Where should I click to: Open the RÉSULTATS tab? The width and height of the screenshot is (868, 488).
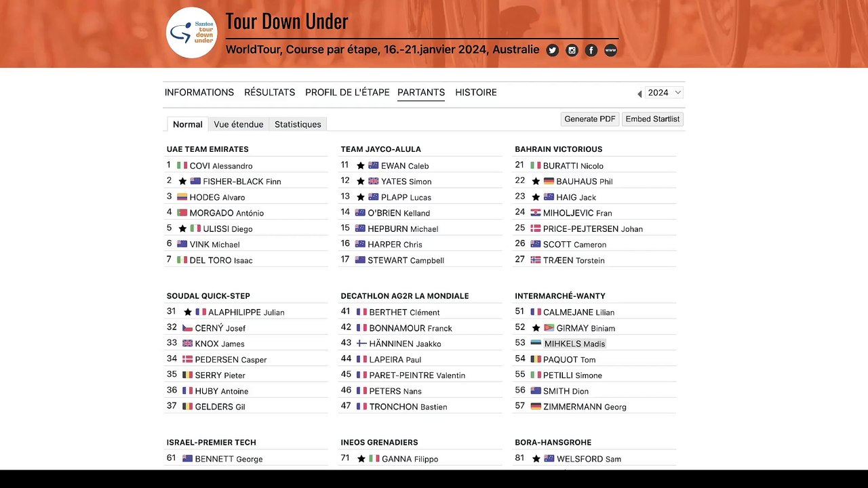(x=270, y=93)
